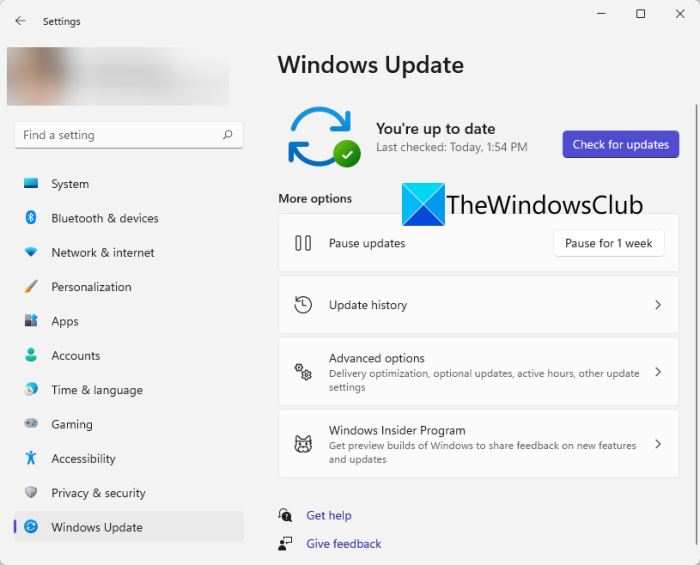Click the Apps icon in sidebar
The image size is (700, 565).
point(31,320)
